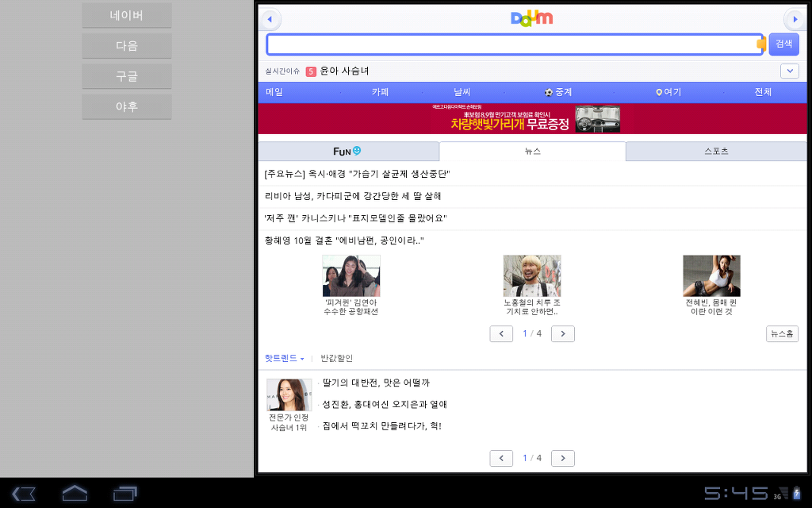Click the yellow marker in the search box
Viewport: 812px width, 508px height.
pyautogui.click(x=761, y=44)
